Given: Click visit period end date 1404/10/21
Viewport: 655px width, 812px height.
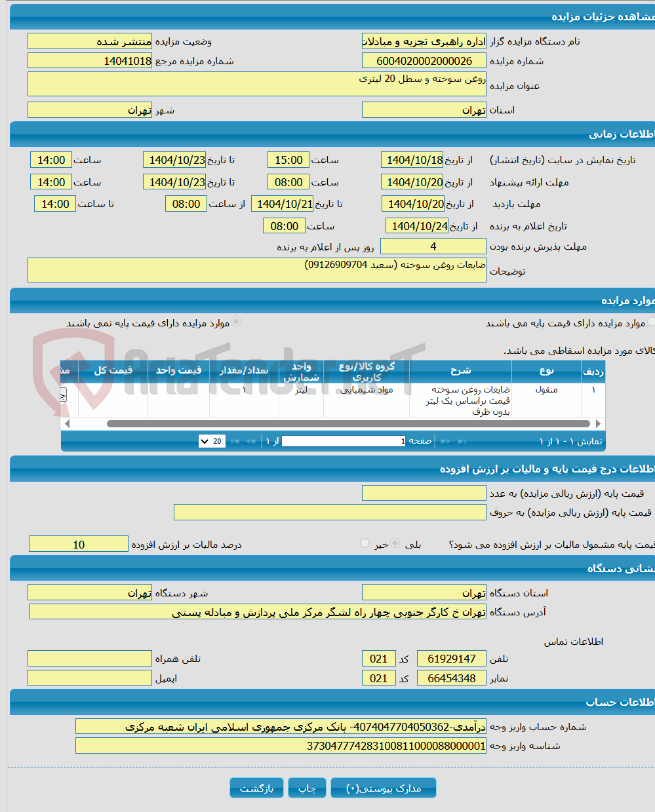Looking at the screenshot, I should (283, 204).
